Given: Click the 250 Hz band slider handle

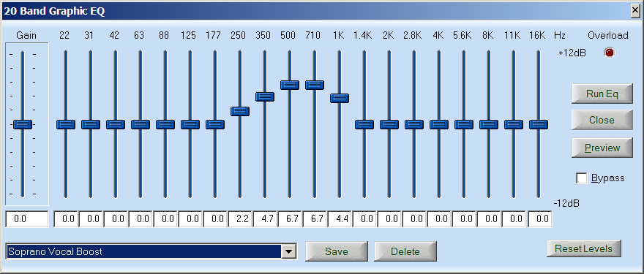Looking at the screenshot, I should coord(240,111).
